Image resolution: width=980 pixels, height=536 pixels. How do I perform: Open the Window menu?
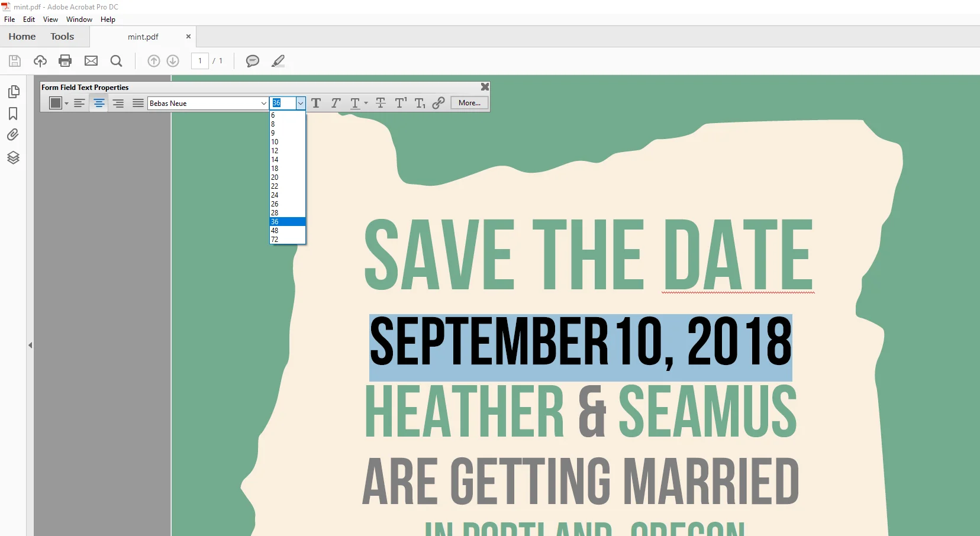(x=79, y=20)
